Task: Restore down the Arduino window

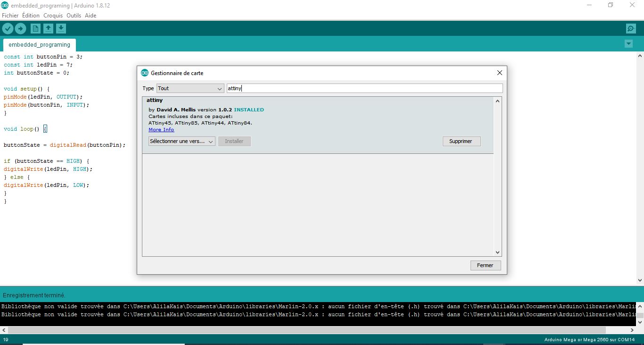Action: tap(611, 5)
